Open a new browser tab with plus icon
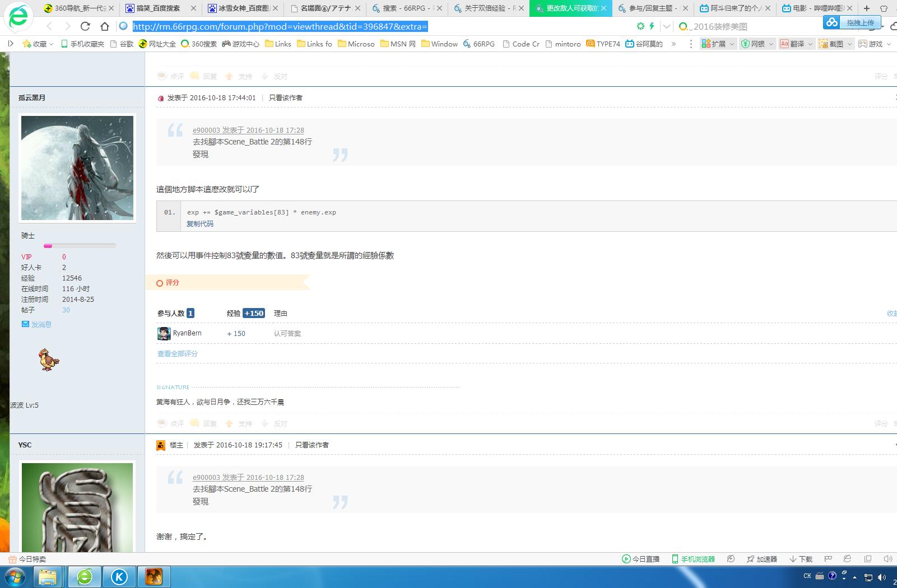 point(867,8)
